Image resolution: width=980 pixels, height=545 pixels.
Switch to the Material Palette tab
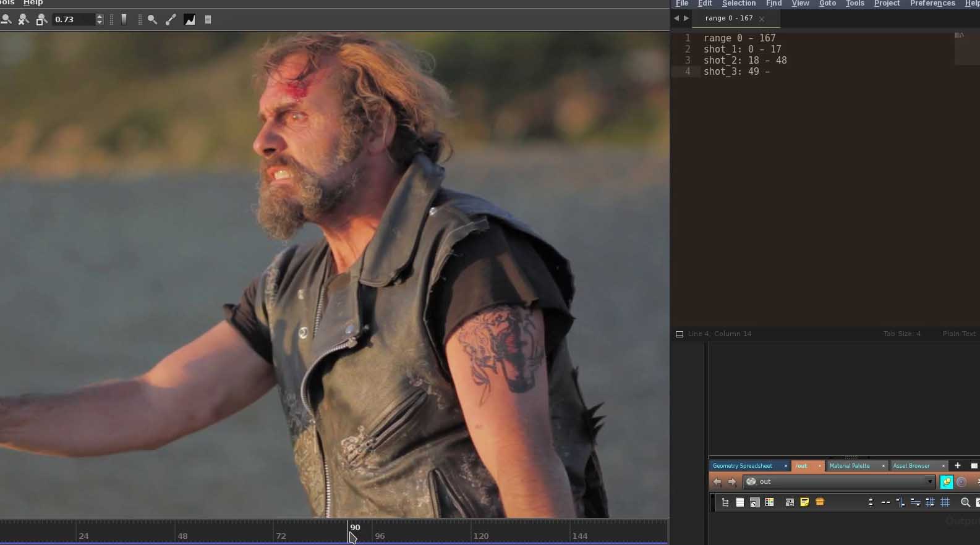pos(850,466)
